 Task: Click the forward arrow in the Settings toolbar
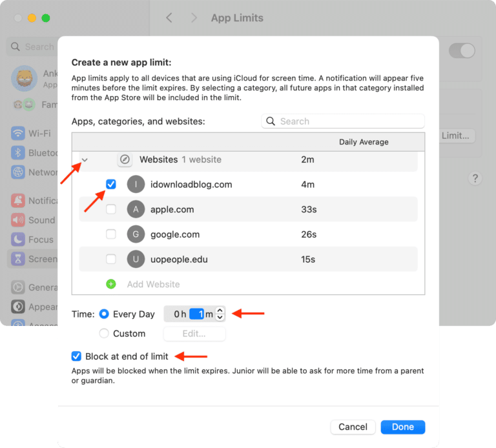coord(194,17)
